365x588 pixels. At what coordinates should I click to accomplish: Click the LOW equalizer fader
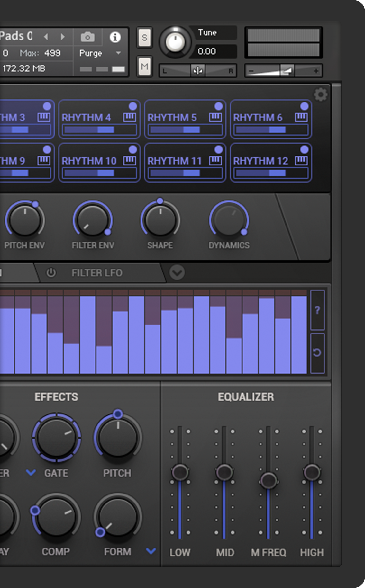(x=180, y=472)
